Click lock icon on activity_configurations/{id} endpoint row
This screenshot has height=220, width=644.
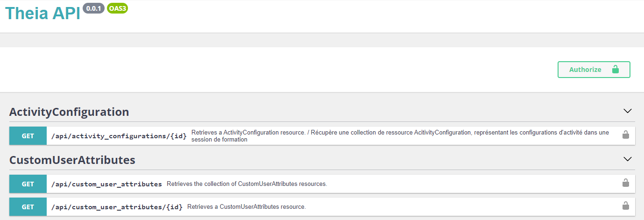pyautogui.click(x=625, y=135)
